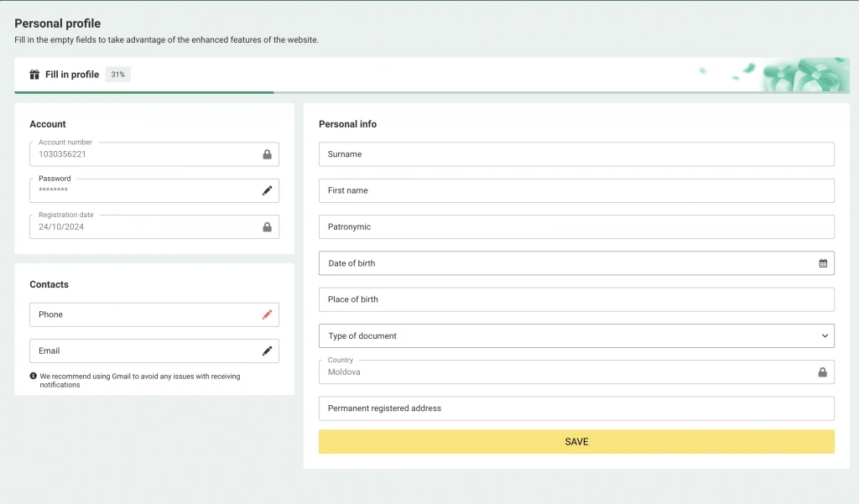Click the lock icon in Country field
859x504 pixels.
[822, 372]
